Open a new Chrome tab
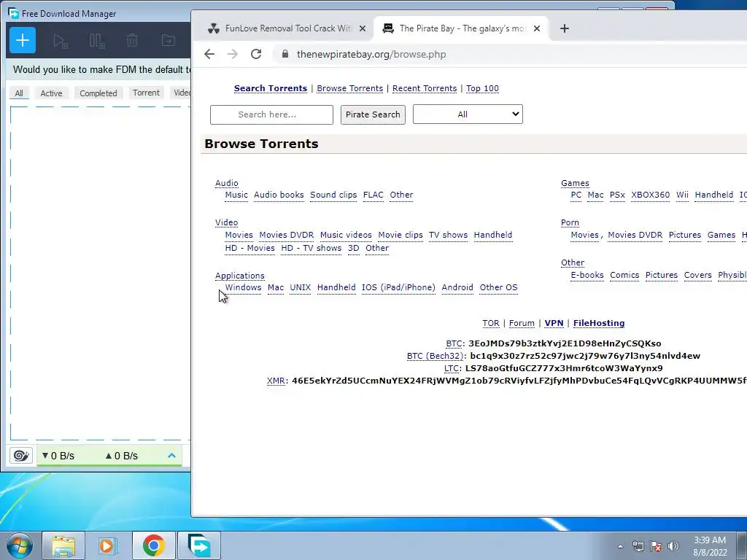This screenshot has height=560, width=747. tap(565, 28)
